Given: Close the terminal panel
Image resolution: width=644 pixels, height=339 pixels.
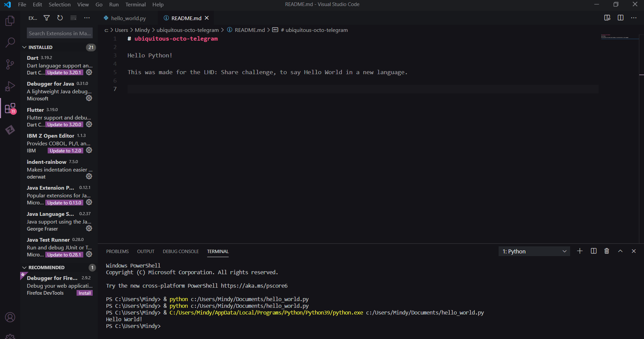Looking at the screenshot, I should [634, 251].
